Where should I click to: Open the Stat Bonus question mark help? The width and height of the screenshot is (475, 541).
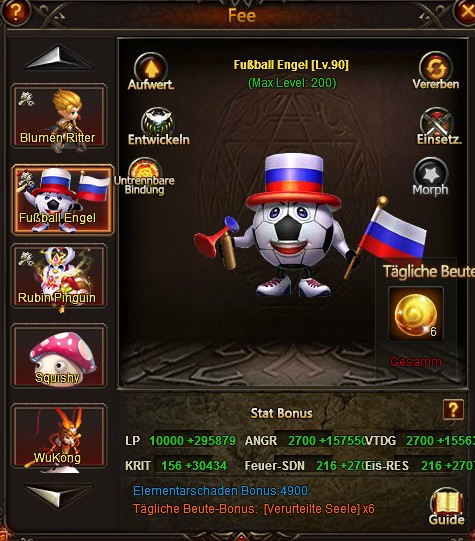coord(453,410)
